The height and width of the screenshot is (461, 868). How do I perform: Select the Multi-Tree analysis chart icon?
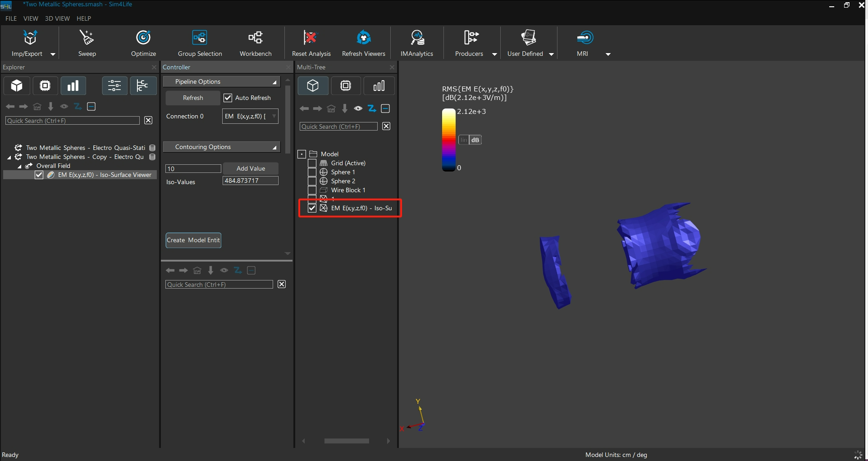(x=379, y=86)
